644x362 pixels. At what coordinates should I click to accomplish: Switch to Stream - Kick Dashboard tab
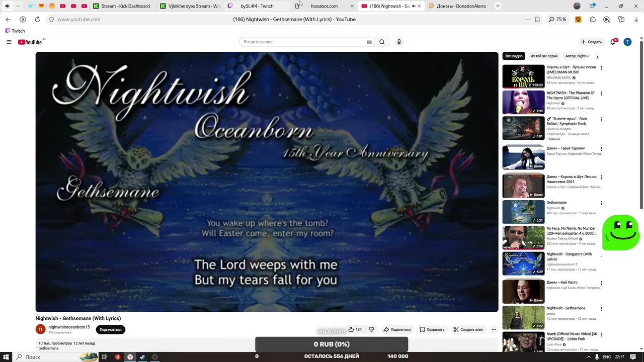(122, 6)
